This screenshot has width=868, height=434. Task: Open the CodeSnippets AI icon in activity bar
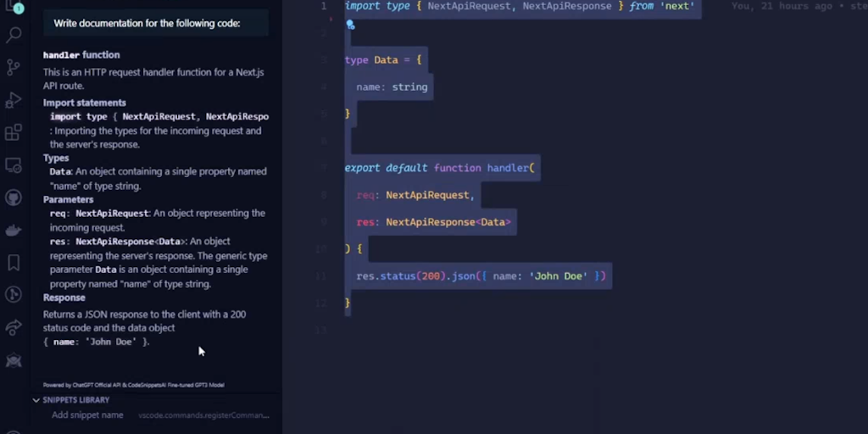pyautogui.click(x=14, y=360)
